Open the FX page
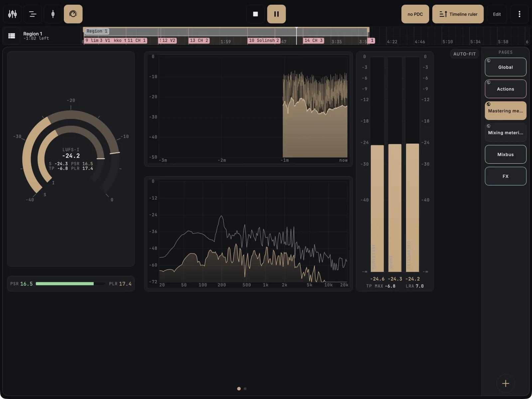The width and height of the screenshot is (532, 399). pos(505,176)
